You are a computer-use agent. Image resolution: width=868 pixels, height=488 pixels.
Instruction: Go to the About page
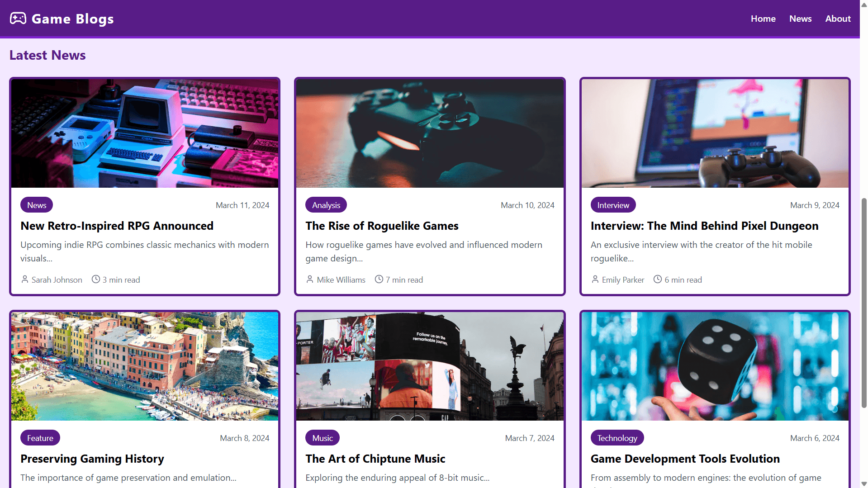coord(838,19)
